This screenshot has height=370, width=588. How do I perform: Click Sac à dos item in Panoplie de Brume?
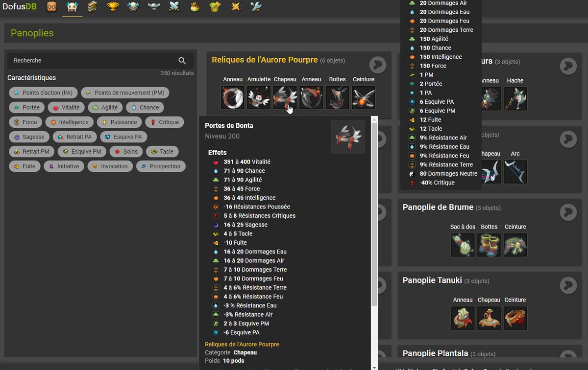pos(463,245)
